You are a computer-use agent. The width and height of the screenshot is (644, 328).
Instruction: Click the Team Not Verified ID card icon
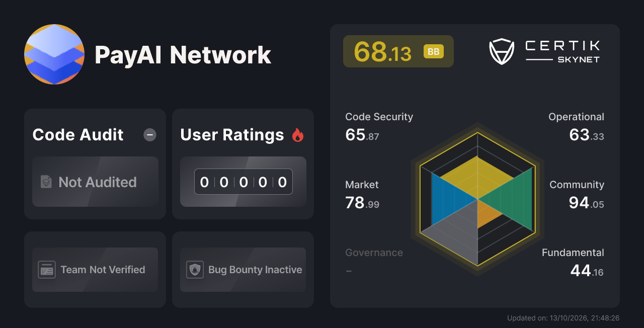(47, 270)
